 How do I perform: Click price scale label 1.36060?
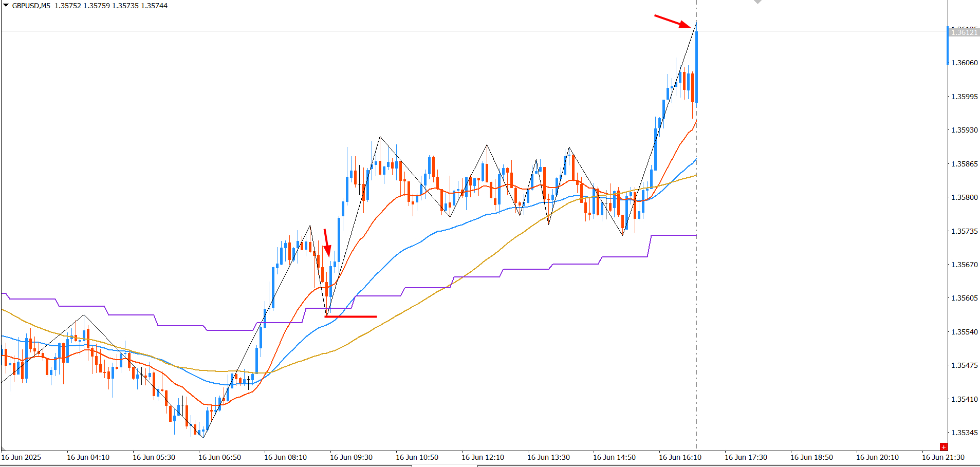click(x=965, y=63)
